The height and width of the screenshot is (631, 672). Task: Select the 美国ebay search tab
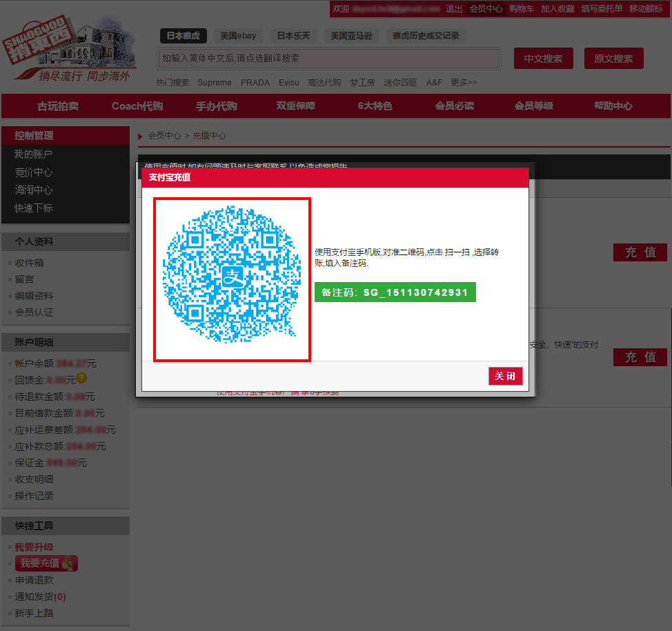coord(238,36)
